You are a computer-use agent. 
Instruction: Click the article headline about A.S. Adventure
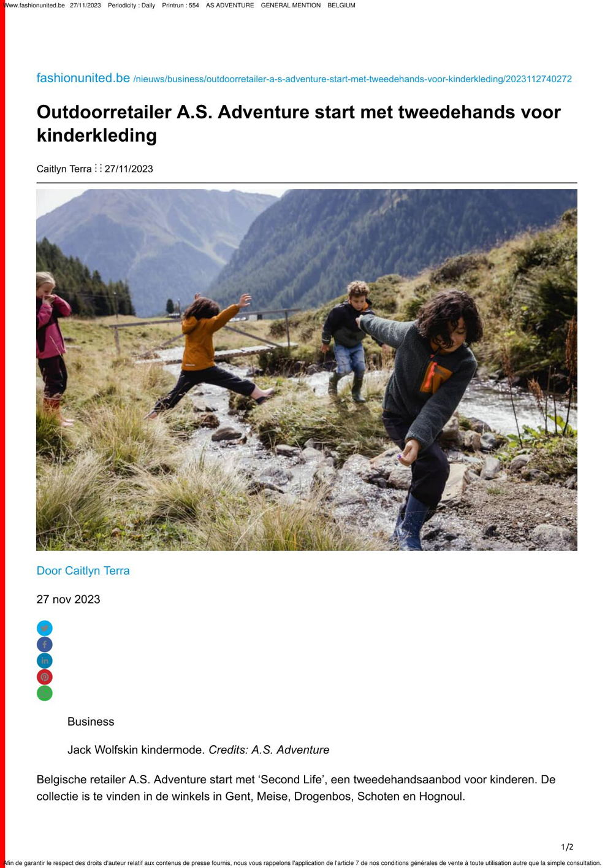tap(299, 123)
